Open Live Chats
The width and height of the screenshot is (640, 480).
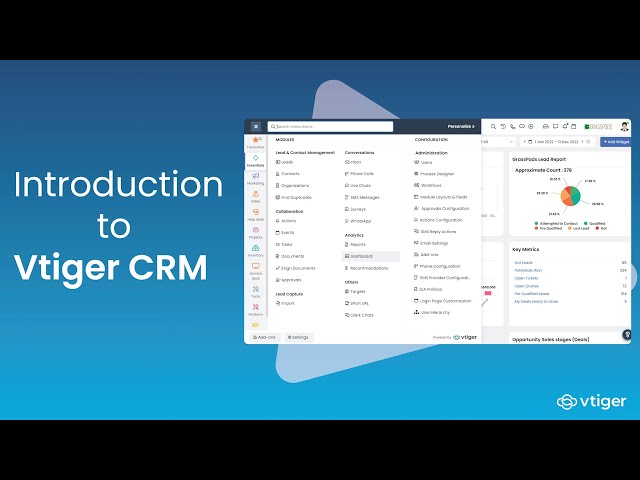[358, 186]
